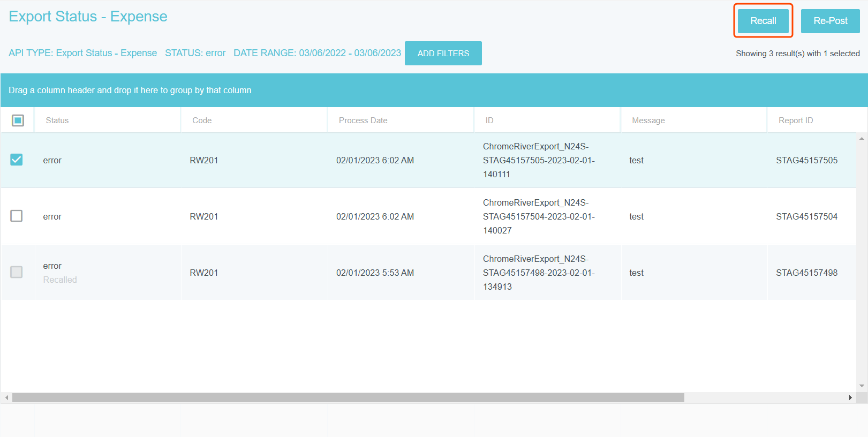This screenshot has width=868, height=437.
Task: Click the Re-Post button
Action: [830, 21]
